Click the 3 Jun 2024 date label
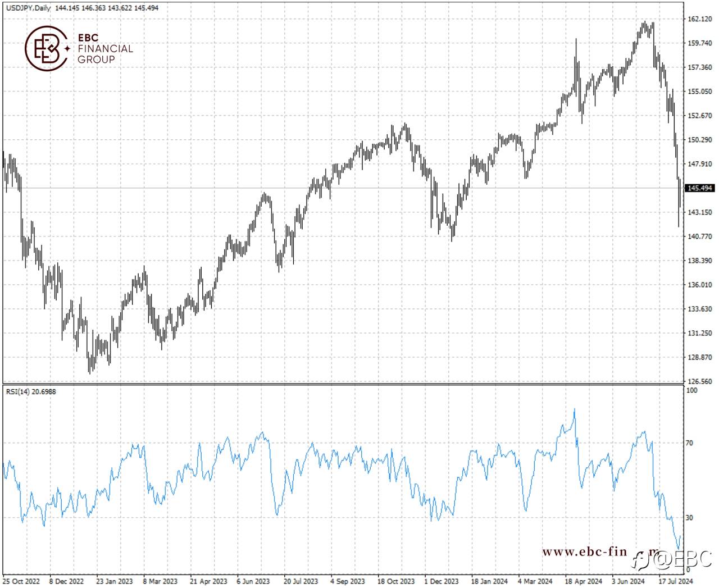This screenshot has width=719, height=588. pos(628,581)
